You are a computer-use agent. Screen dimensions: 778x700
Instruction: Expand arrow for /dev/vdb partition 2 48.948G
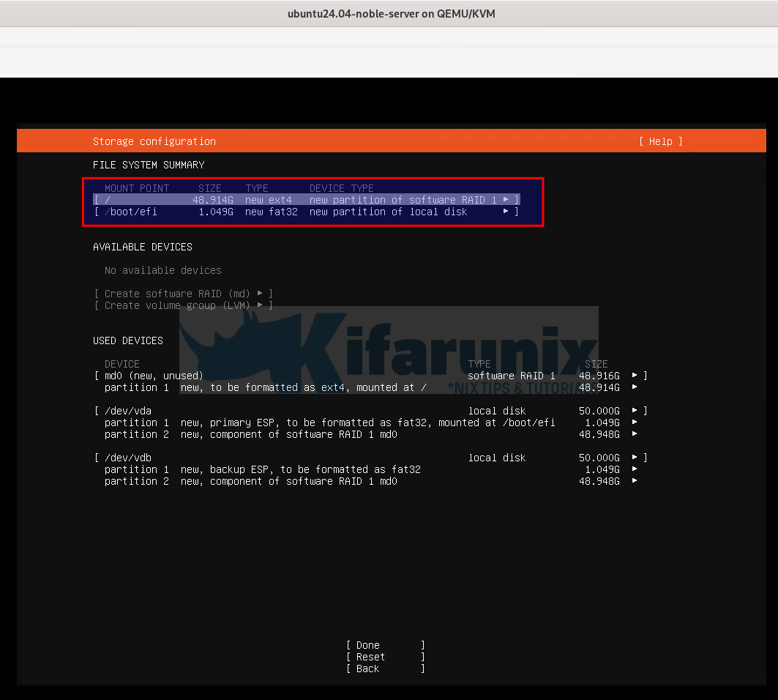(x=635, y=481)
